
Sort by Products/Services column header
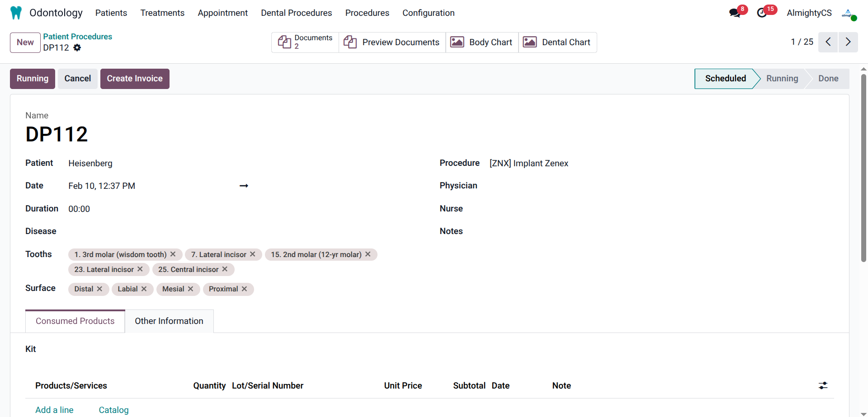71,385
